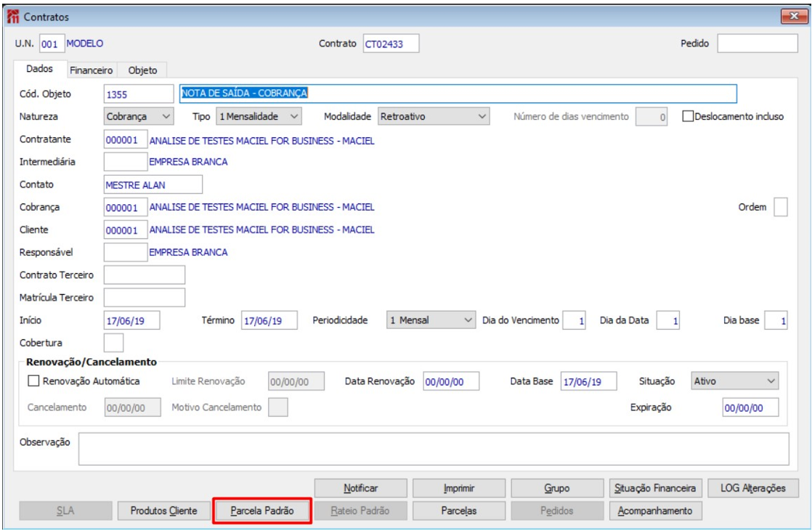Viewport: 812px width, 531px height.
Task: Select the Contrato number field
Action: (391, 44)
